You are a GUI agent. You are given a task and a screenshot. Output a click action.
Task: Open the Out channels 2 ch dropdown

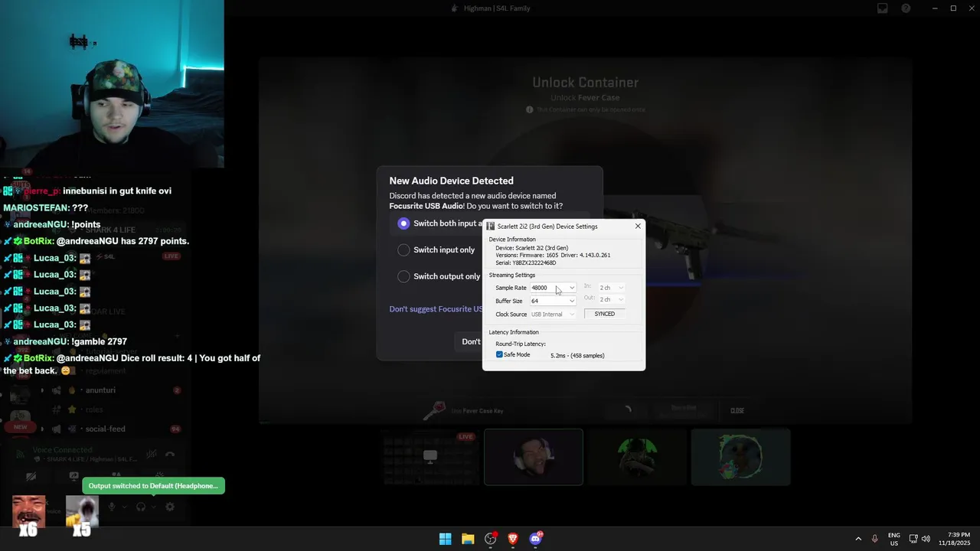(x=612, y=299)
